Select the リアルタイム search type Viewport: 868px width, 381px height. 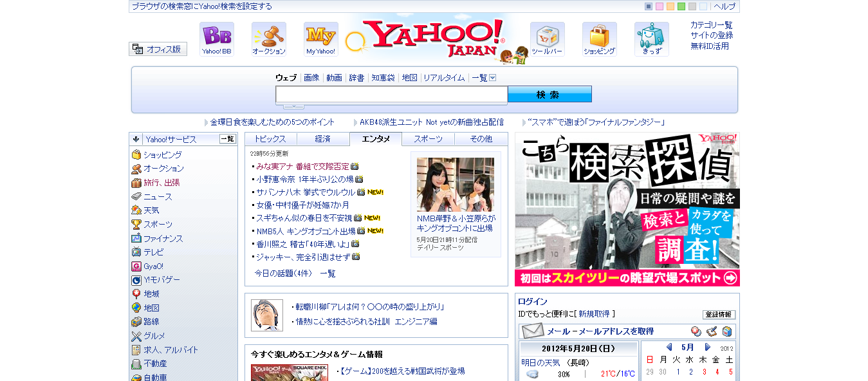[444, 78]
